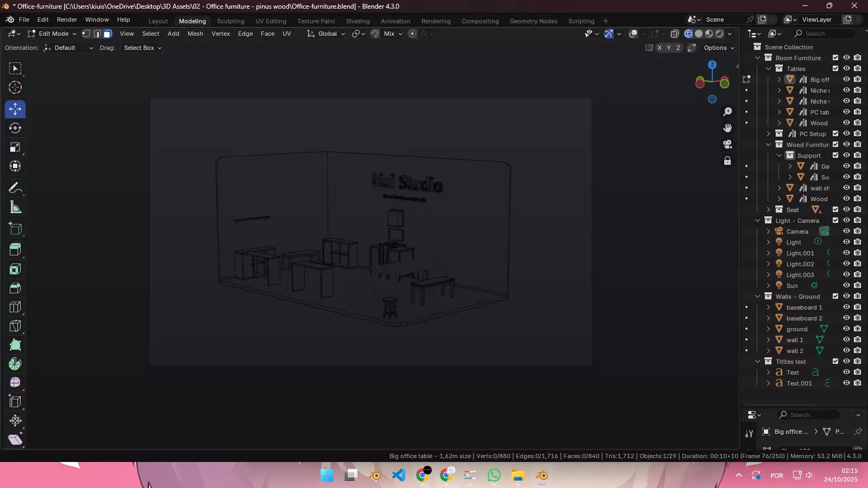Viewport: 868px width, 488px height.
Task: Toggle X-Ray display in viewport header
Action: click(675, 34)
